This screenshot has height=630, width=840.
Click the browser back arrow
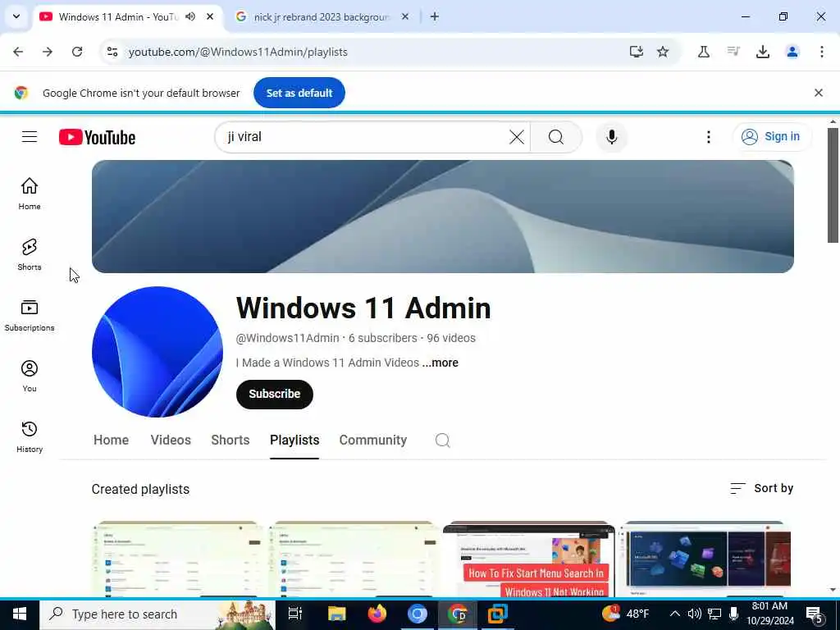pyautogui.click(x=18, y=52)
